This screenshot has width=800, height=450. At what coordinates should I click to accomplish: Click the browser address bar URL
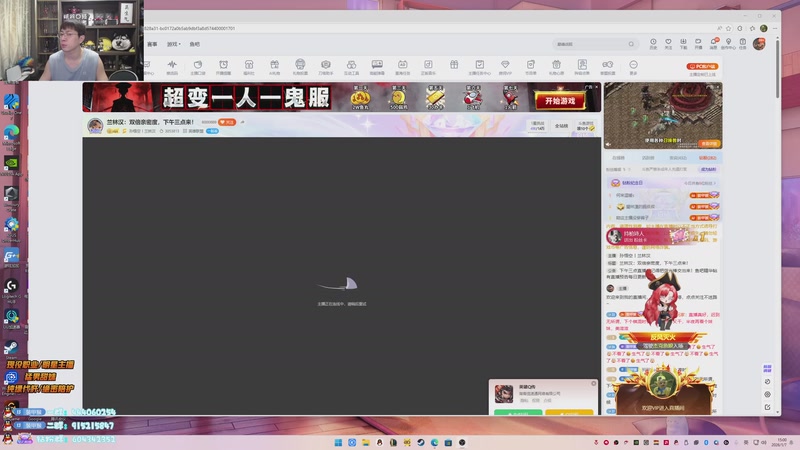[x=190, y=29]
